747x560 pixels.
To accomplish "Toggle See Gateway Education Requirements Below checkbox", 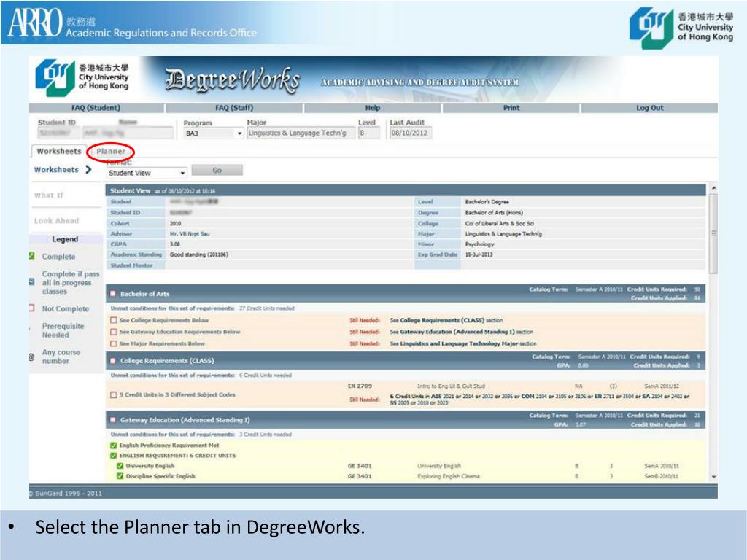I will pos(113,332).
